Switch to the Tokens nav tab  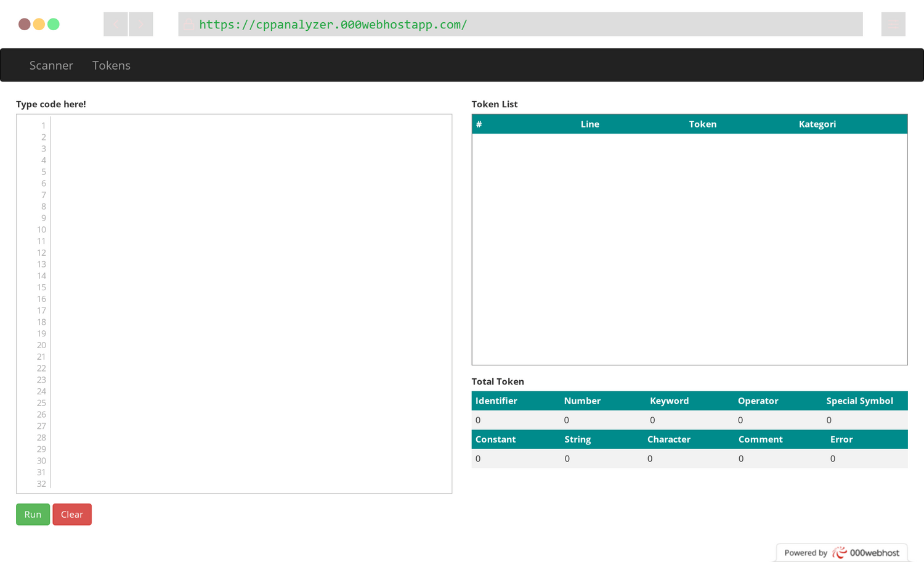pyautogui.click(x=111, y=65)
